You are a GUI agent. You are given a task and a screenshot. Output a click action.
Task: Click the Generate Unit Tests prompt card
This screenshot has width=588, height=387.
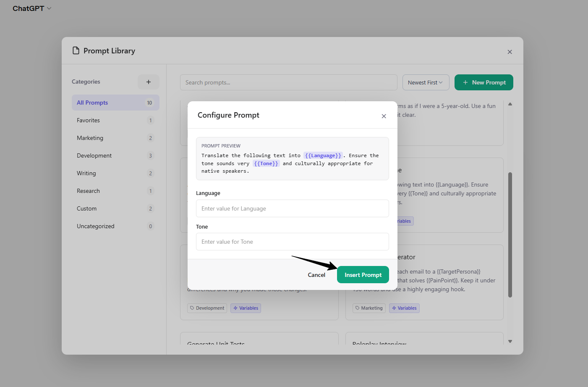(x=259, y=339)
